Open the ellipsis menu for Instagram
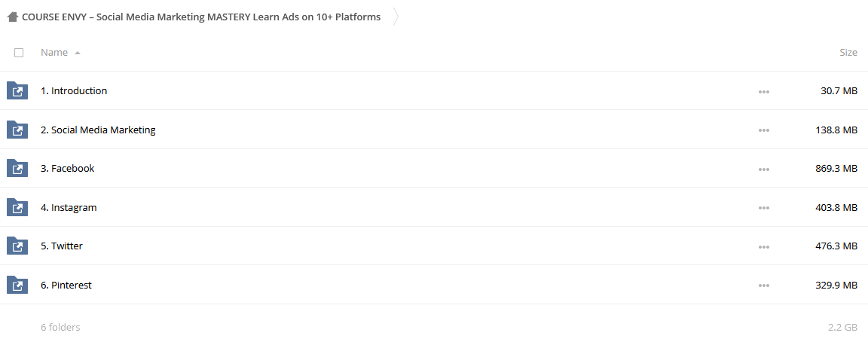868x339 pixels. (x=764, y=208)
